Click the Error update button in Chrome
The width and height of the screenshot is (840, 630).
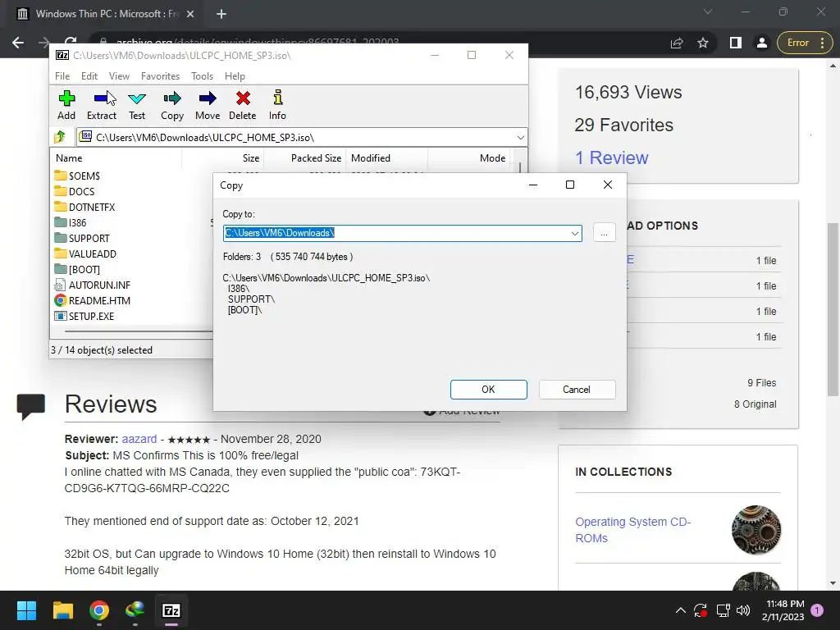[806, 43]
